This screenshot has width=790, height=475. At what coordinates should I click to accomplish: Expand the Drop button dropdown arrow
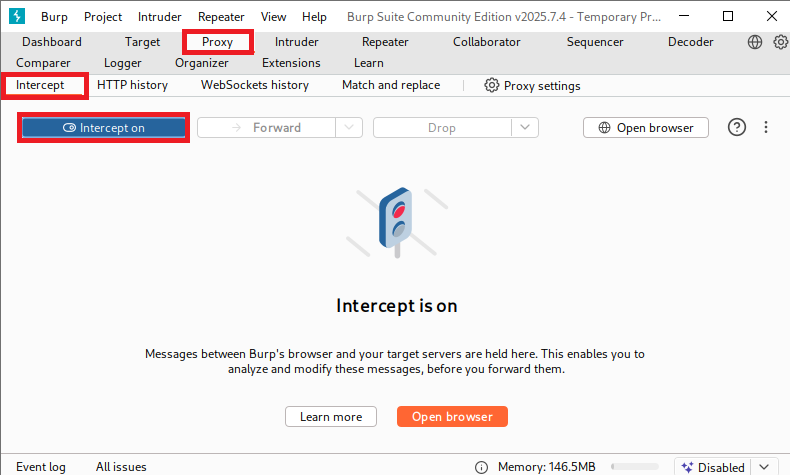point(525,128)
